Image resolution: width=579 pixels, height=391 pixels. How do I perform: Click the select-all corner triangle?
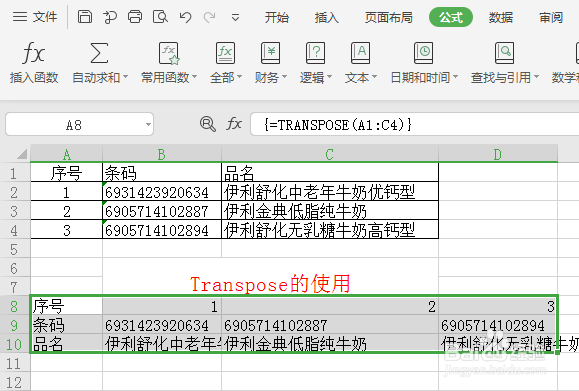pyautogui.click(x=22, y=154)
